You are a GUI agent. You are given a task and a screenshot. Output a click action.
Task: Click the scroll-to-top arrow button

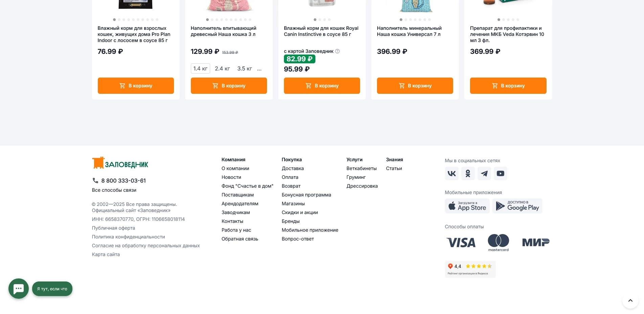[630, 300]
